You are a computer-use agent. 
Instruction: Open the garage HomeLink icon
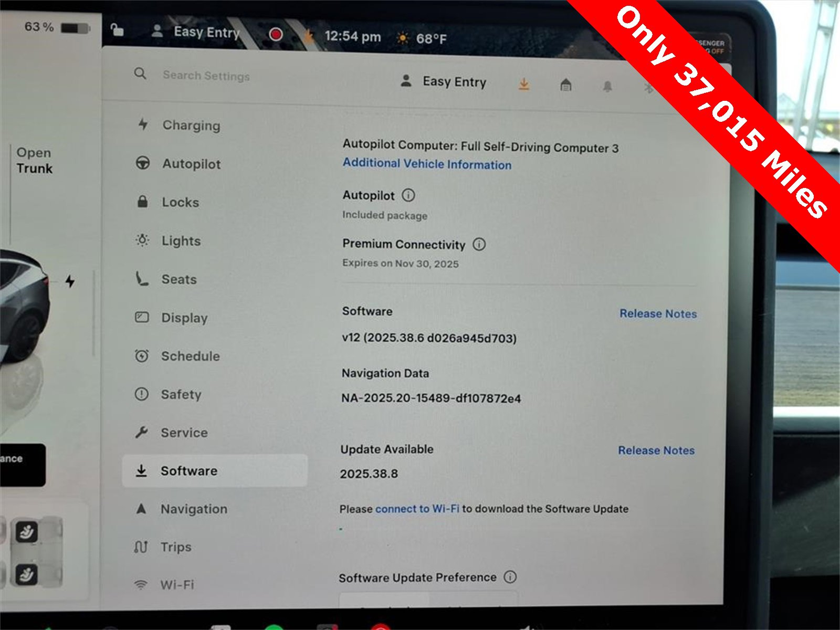point(565,85)
